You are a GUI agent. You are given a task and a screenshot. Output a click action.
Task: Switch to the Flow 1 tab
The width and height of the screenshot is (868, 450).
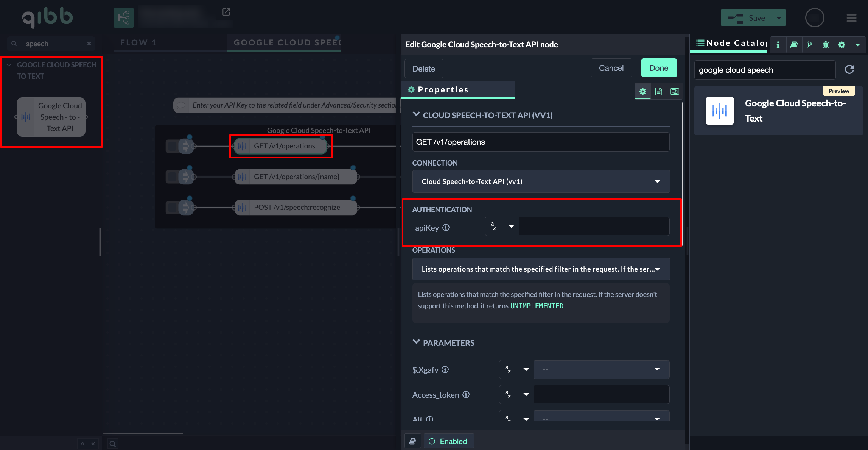(138, 42)
